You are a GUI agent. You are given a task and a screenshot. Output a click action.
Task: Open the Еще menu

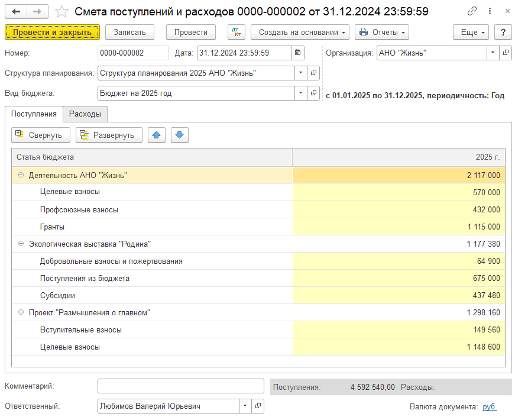[x=471, y=32]
